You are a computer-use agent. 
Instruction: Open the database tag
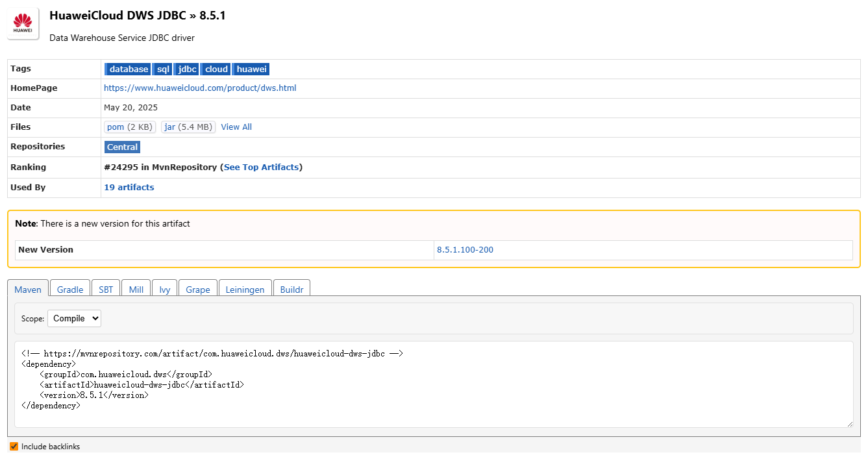coord(128,69)
